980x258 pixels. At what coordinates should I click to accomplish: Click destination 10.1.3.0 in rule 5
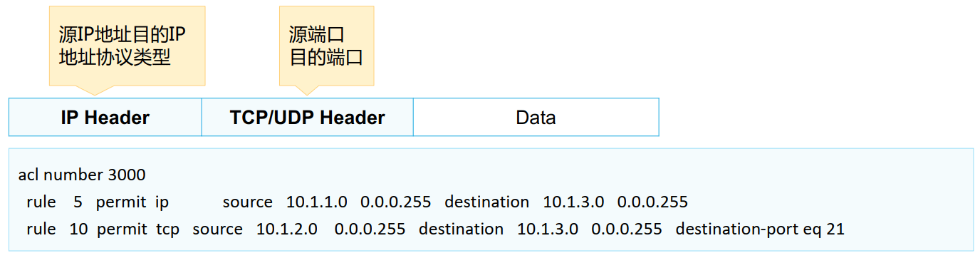[x=573, y=202]
